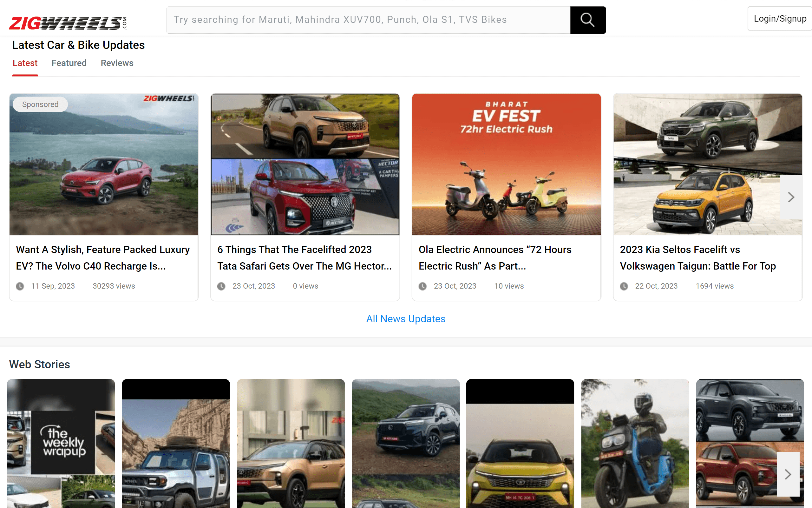
Task: Advance Web Stories with right chevron
Action: coord(788,474)
